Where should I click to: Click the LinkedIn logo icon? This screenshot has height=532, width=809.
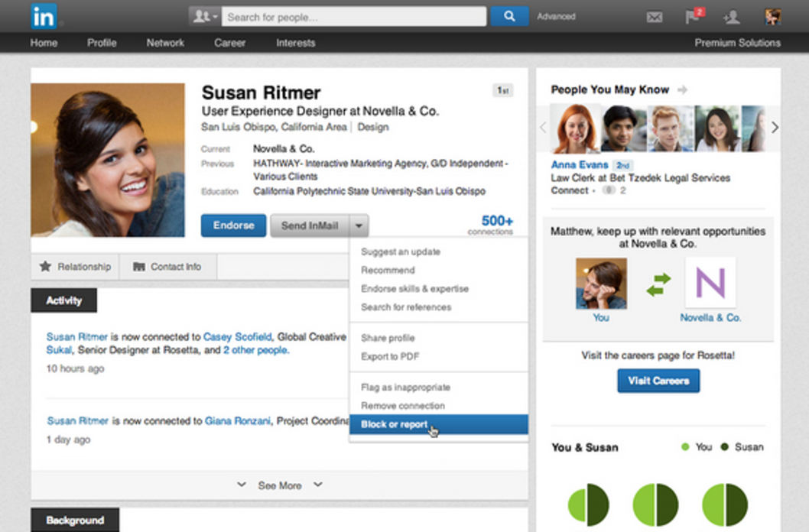[x=44, y=16]
